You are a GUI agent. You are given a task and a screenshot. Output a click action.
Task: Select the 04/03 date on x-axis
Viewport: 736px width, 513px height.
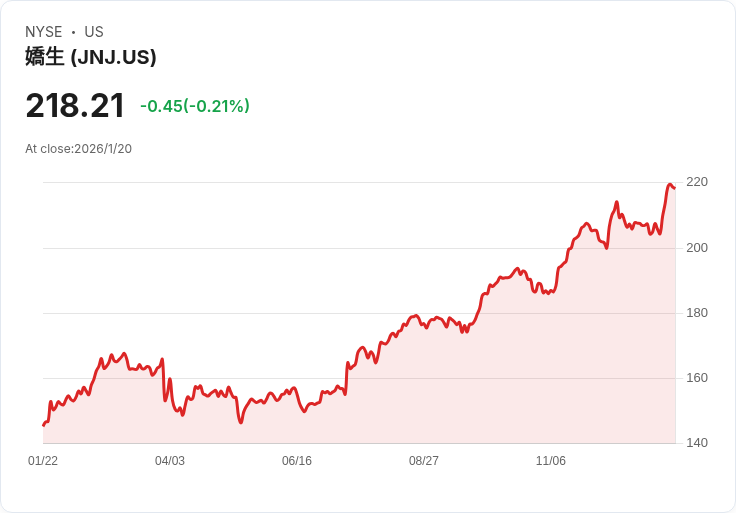click(x=170, y=461)
